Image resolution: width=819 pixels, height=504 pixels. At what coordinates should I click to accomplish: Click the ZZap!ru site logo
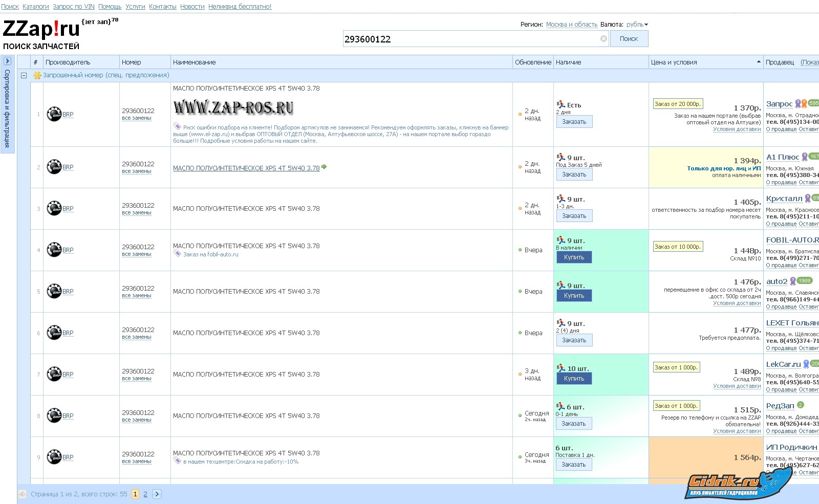pyautogui.click(x=41, y=29)
